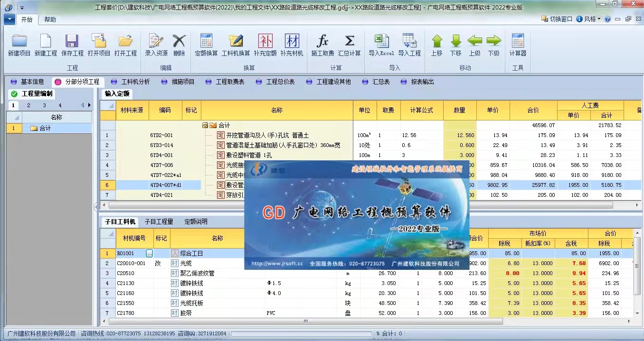Click the 材机编号 column header
The height and width of the screenshot is (341, 644).
pos(134,238)
